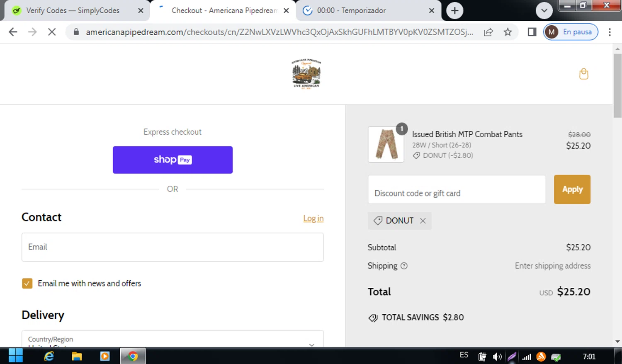
Task: Click the page vertical scrollbar
Action: click(x=617, y=86)
